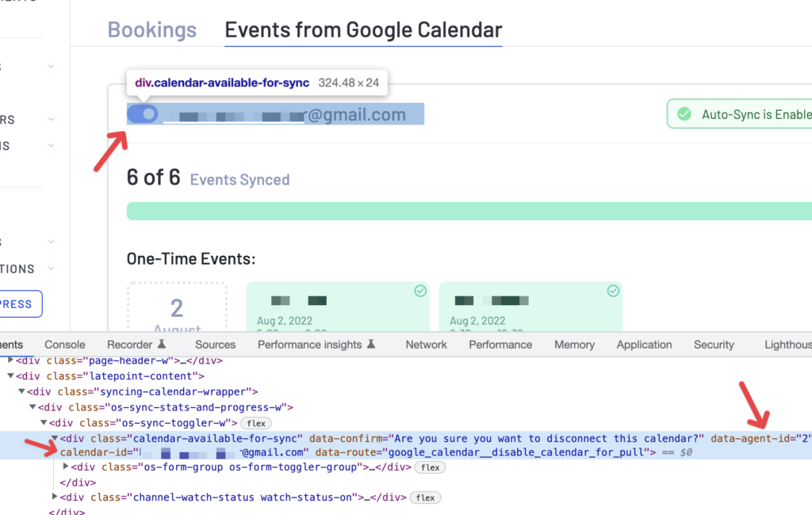Expand the os-form-group node in the Elements panel
Screen dimensions: 812x515
66,467
